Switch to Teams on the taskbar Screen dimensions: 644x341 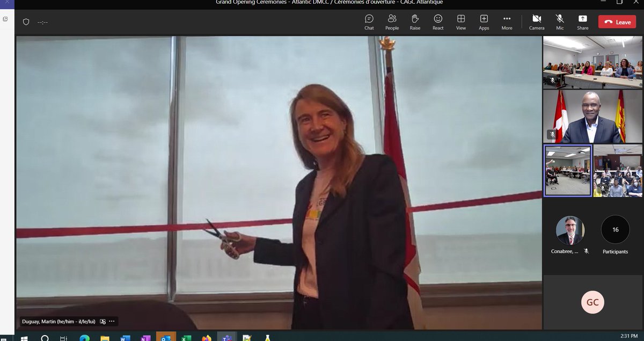click(227, 337)
